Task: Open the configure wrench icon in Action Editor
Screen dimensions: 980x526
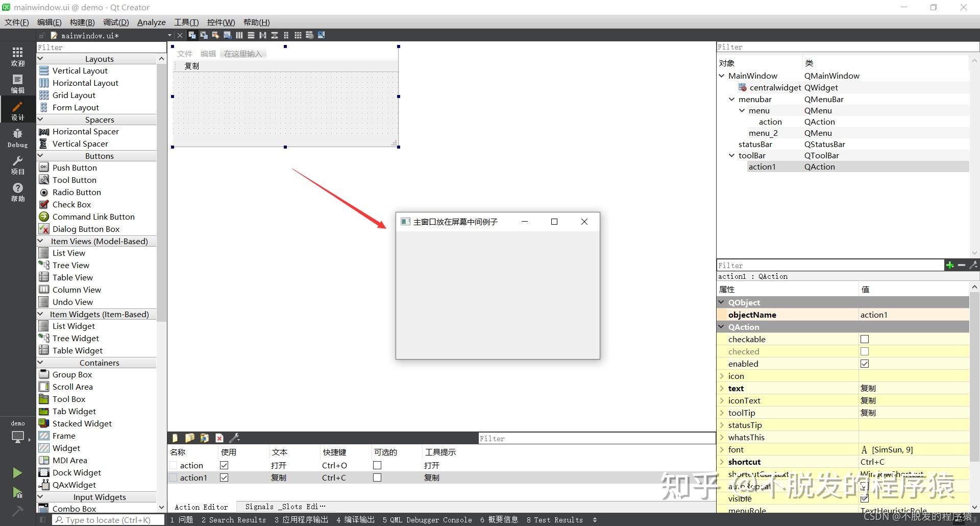Action: tap(234, 438)
